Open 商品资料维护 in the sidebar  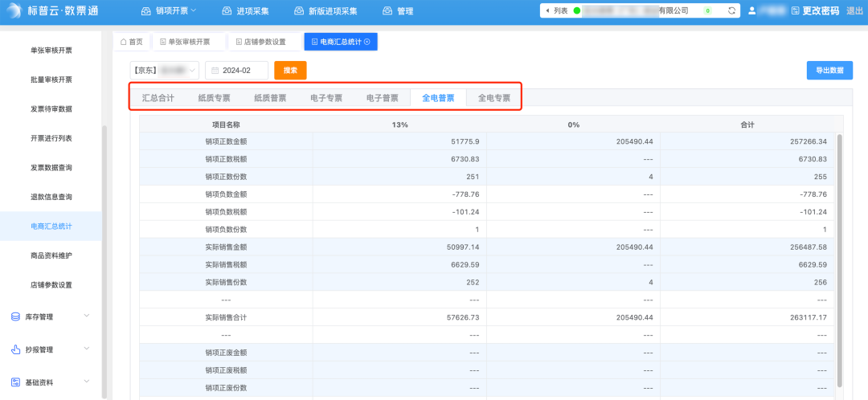[x=51, y=255]
